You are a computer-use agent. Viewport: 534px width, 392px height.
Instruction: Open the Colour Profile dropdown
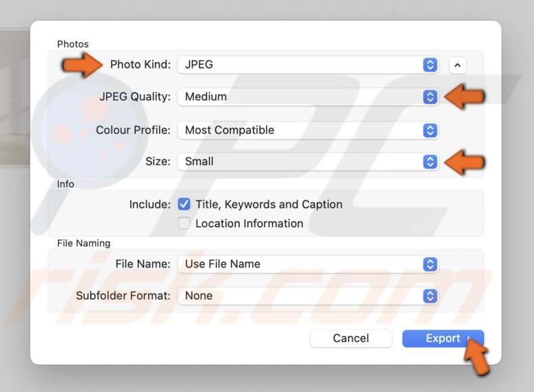click(308, 130)
